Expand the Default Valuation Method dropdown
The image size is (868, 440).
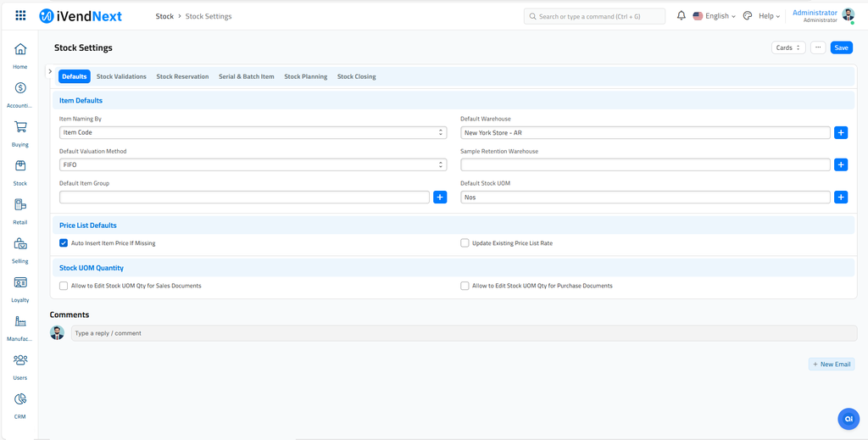253,165
